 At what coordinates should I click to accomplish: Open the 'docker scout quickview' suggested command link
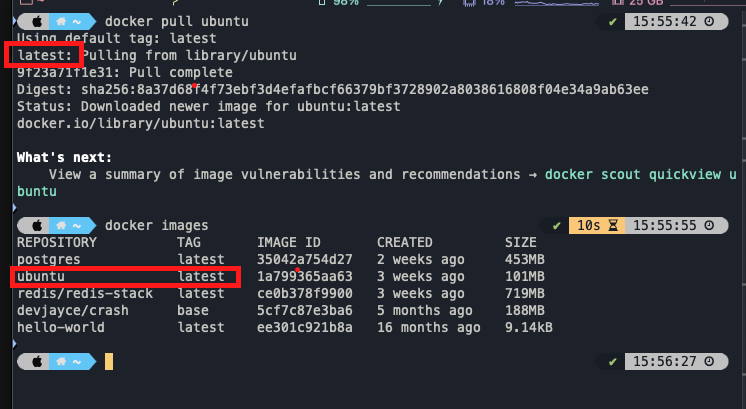point(640,175)
